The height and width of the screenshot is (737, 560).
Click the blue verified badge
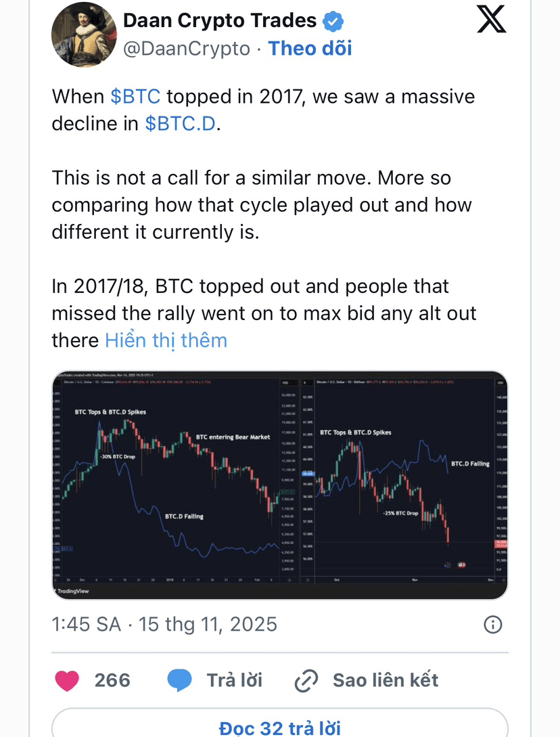[x=333, y=22]
